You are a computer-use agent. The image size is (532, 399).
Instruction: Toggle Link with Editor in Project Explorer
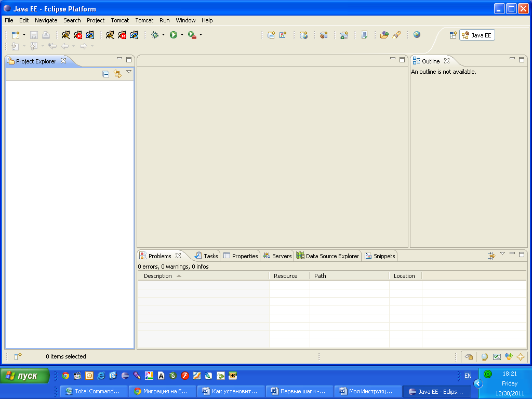point(117,74)
